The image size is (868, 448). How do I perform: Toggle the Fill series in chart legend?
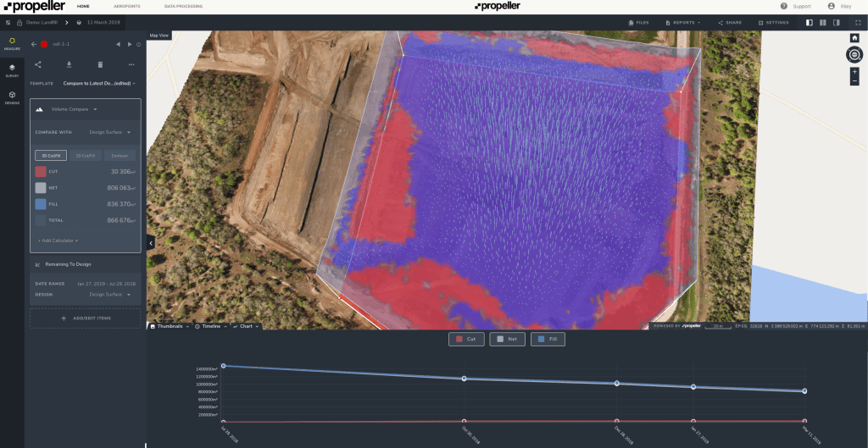coord(547,339)
